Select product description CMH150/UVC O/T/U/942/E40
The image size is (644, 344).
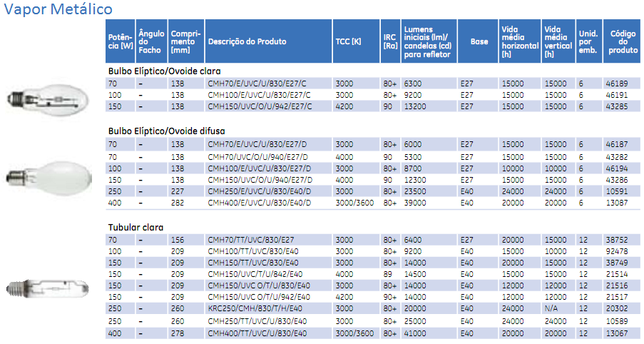click(259, 297)
